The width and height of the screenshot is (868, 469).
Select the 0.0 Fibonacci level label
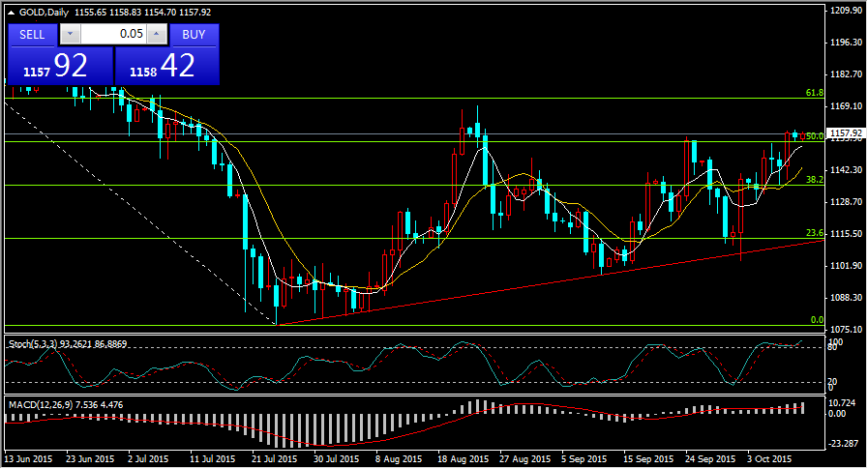[816, 319]
